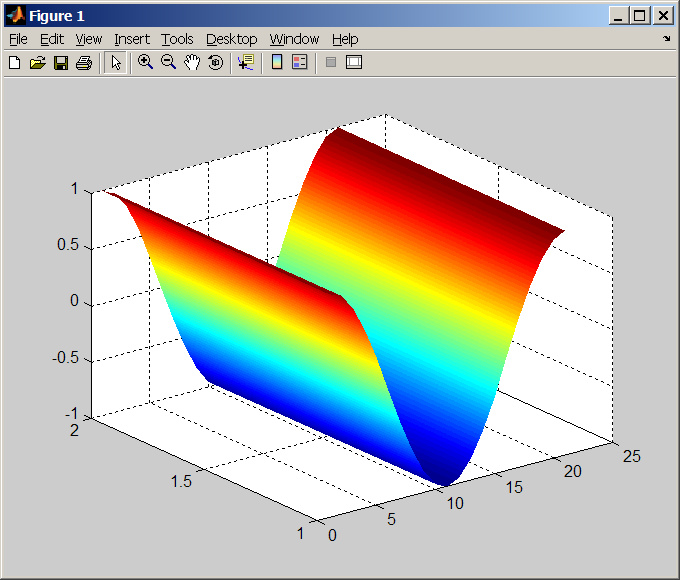Click the MATLAB logo in the title bar
Screen dimensions: 680x580
[x=16, y=16]
